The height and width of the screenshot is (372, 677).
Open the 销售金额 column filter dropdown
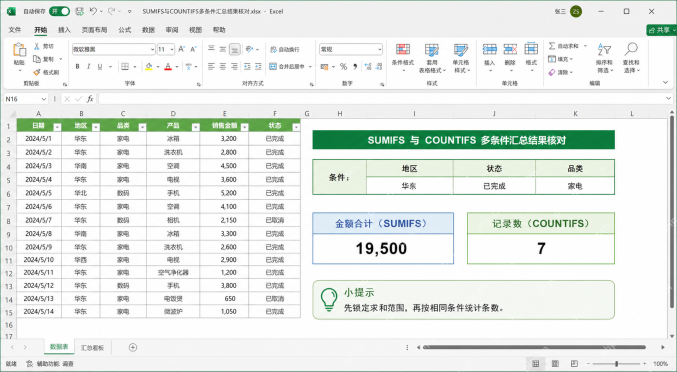coord(245,127)
